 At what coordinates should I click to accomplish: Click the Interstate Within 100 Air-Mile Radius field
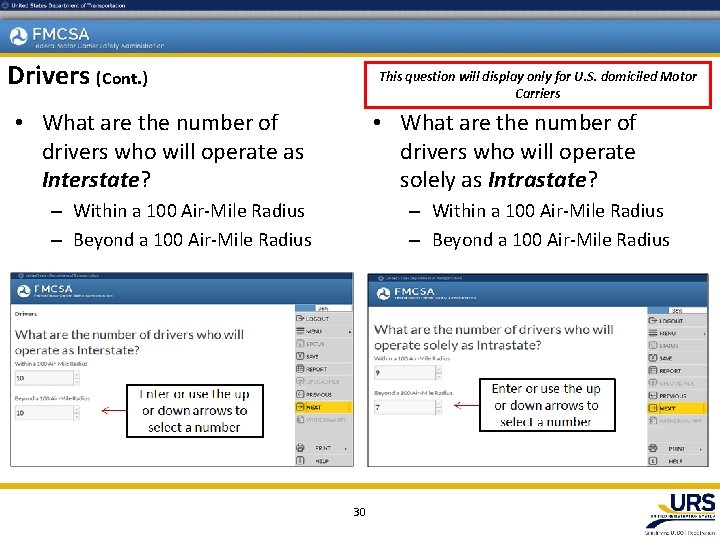44,378
